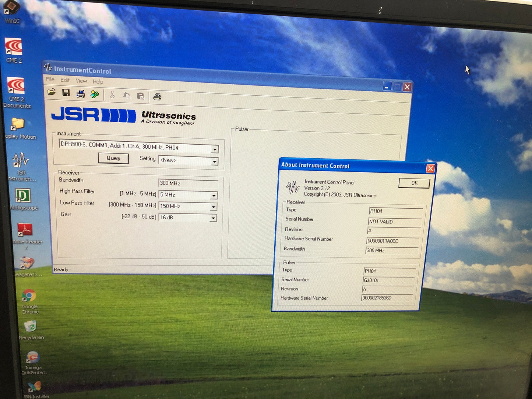Image resolution: width=532 pixels, height=399 pixels.
Task: Open the Recycle Bin desktop icon
Action: point(31,329)
